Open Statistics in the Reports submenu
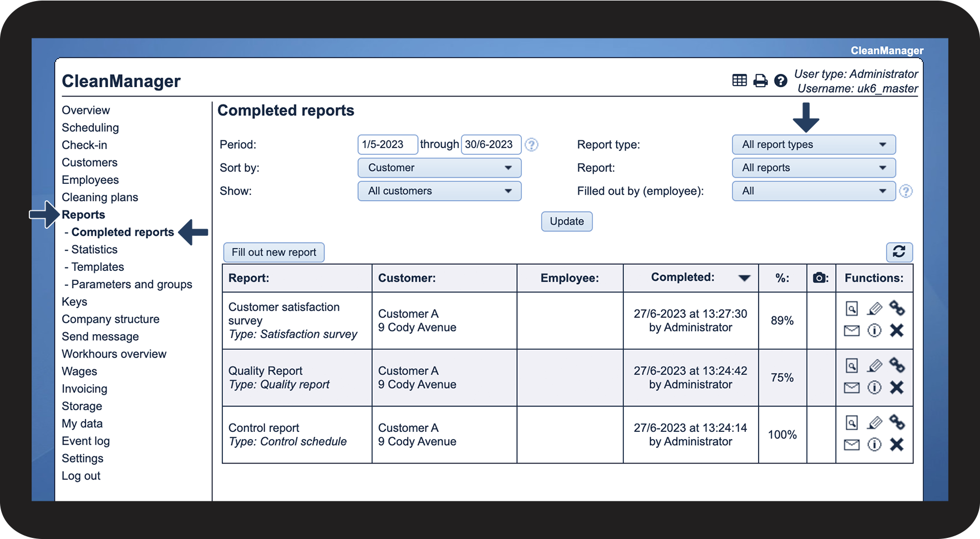The width and height of the screenshot is (980, 539). point(94,250)
